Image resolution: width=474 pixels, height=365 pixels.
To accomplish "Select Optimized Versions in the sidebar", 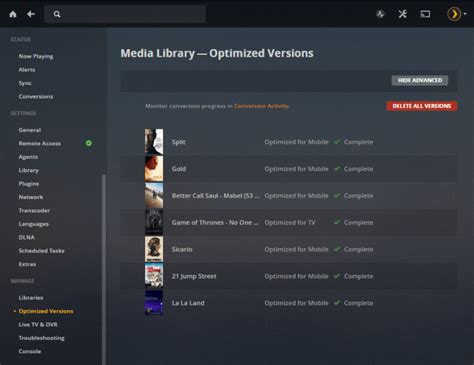I will coord(46,311).
